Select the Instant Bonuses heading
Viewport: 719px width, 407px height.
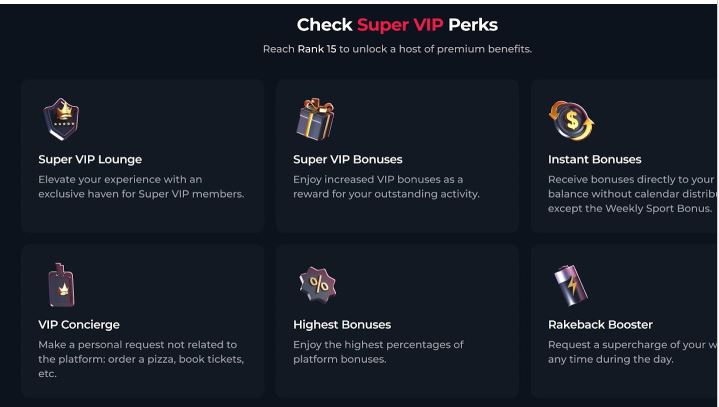pyautogui.click(x=594, y=160)
